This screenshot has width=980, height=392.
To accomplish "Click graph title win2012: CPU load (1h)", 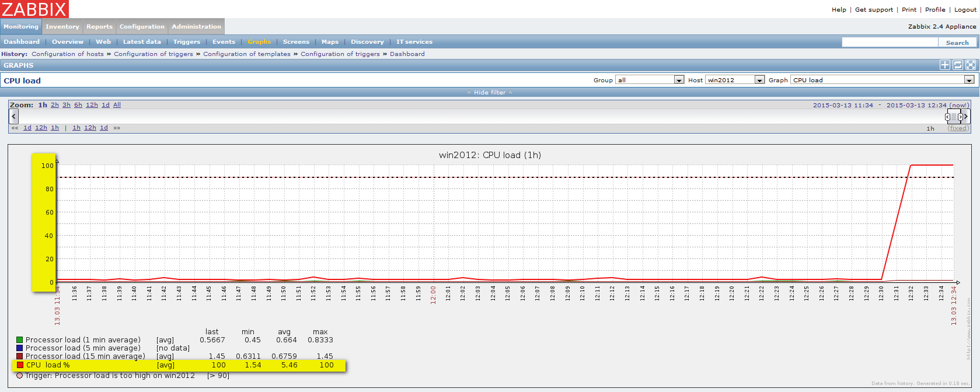I will pyautogui.click(x=490, y=155).
